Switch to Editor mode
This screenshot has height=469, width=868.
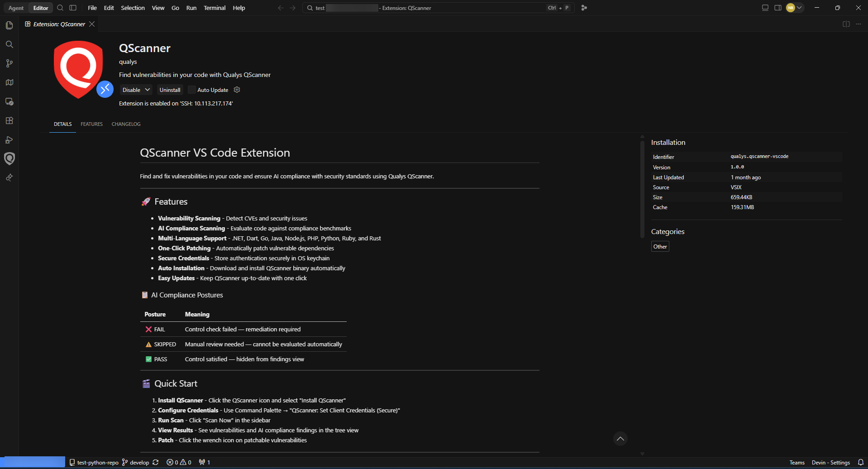tap(41, 8)
